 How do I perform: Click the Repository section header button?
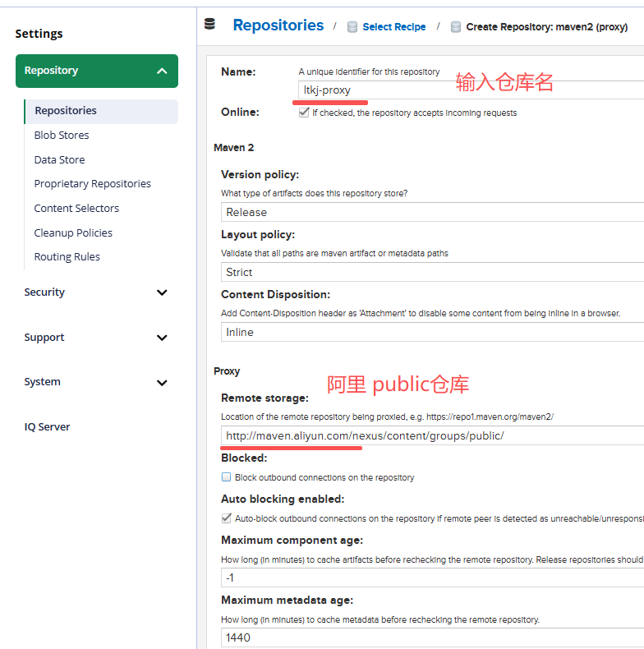click(x=97, y=71)
